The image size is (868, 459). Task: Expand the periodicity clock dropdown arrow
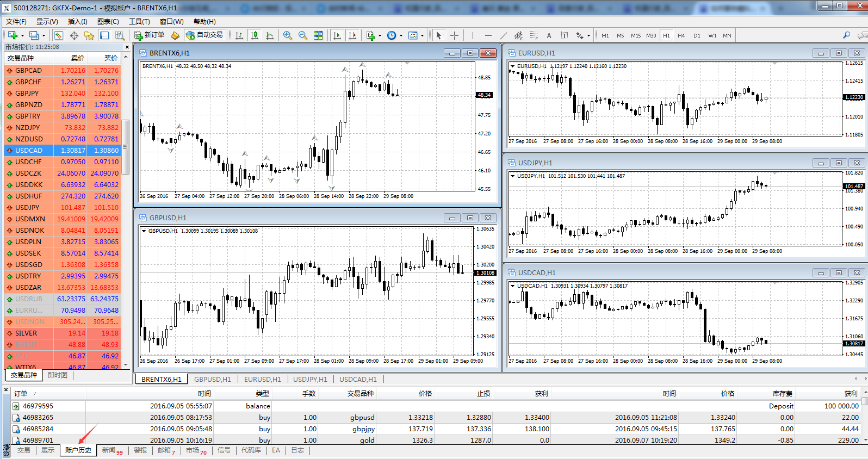pyautogui.click(x=401, y=35)
